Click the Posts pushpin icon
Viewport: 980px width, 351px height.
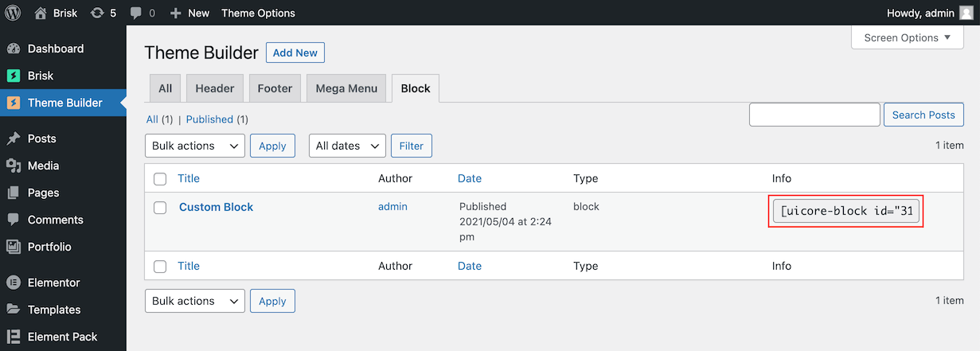(14, 138)
